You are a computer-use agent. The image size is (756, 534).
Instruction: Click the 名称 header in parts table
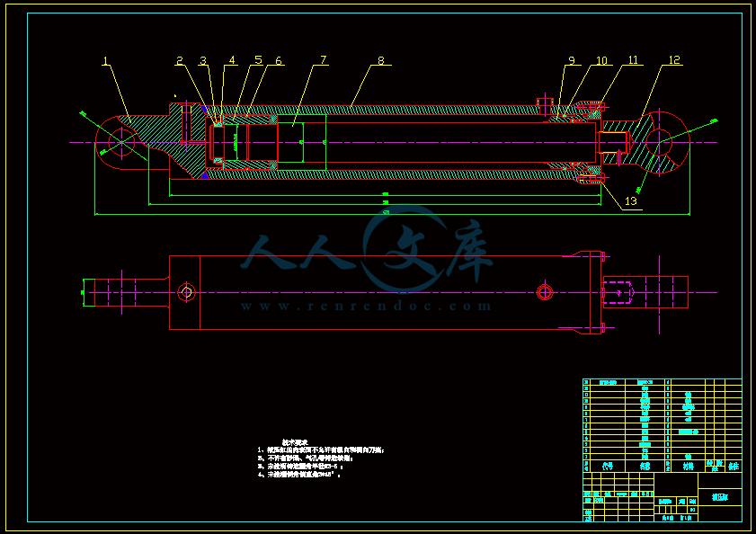point(645,467)
